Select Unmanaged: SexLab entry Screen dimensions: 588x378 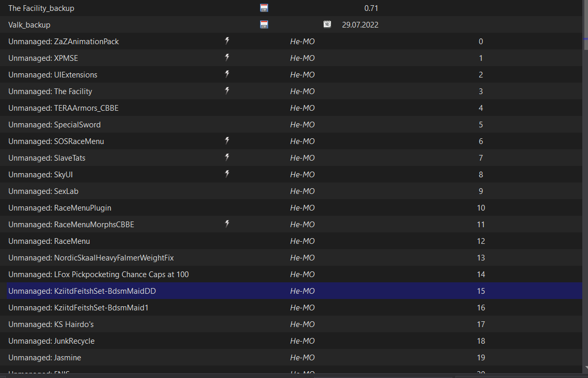pyautogui.click(x=291, y=191)
